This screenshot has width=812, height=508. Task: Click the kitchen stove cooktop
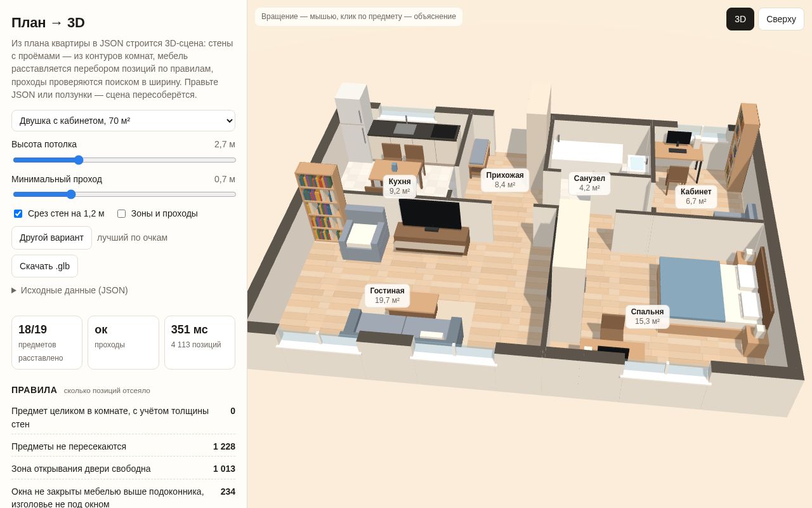pyautogui.click(x=444, y=131)
